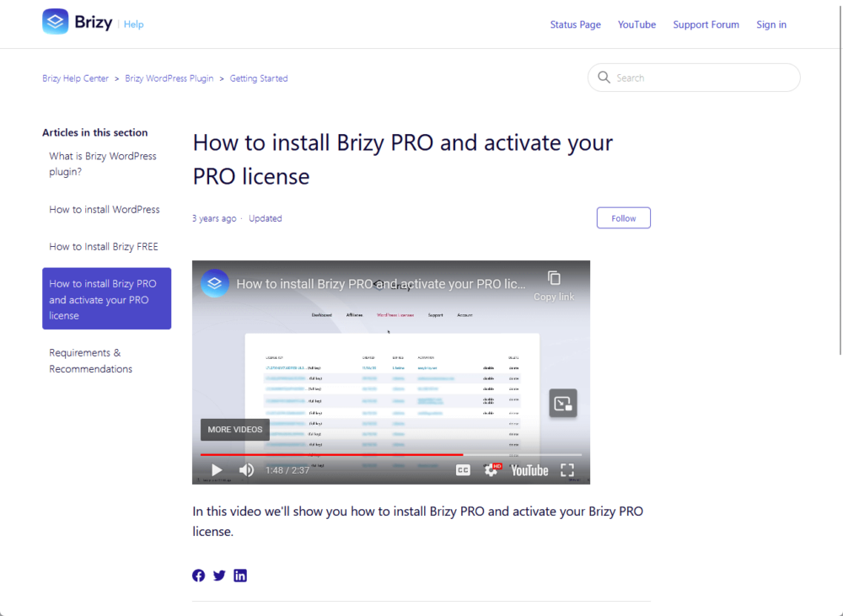843x616 pixels.
Task: Mute the video audio
Action: (x=246, y=469)
